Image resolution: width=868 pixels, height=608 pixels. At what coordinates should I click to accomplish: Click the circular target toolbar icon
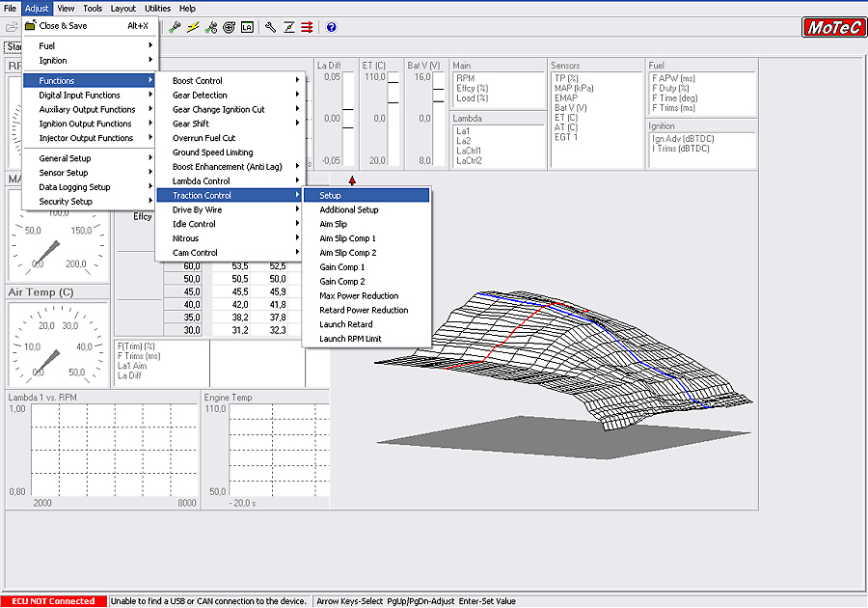(x=229, y=27)
